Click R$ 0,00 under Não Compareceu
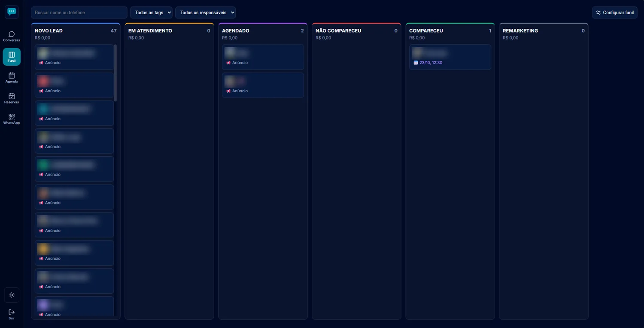 [323, 38]
